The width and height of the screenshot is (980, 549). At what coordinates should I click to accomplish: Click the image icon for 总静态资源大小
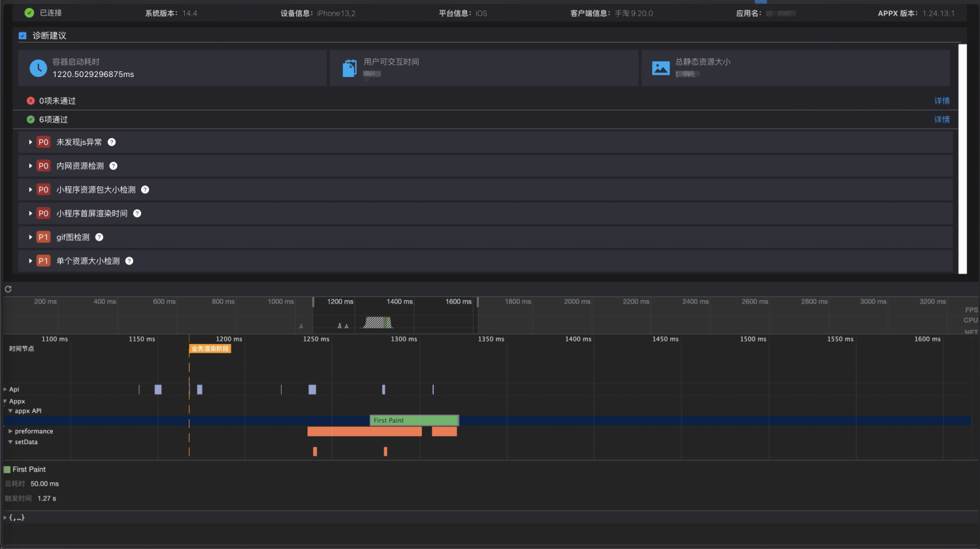coord(661,68)
